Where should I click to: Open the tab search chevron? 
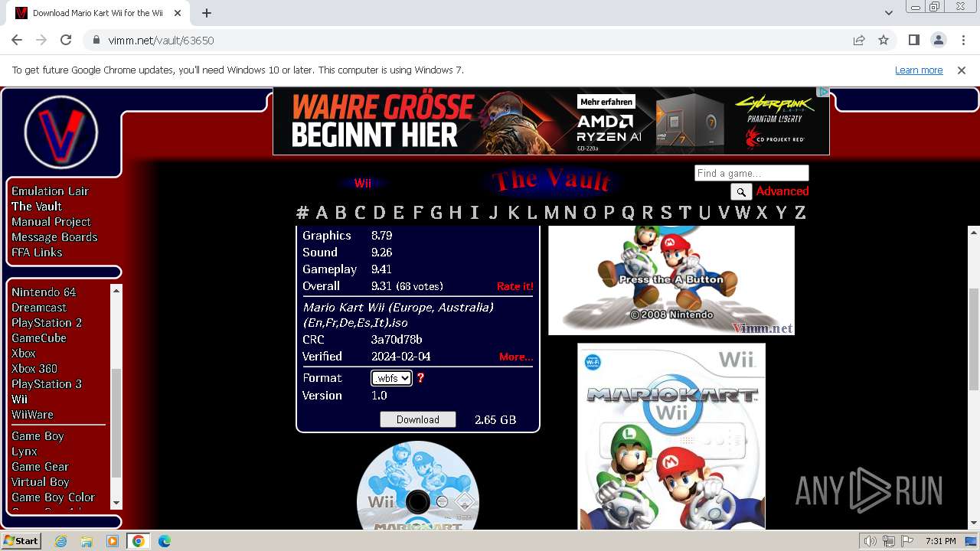coord(888,13)
